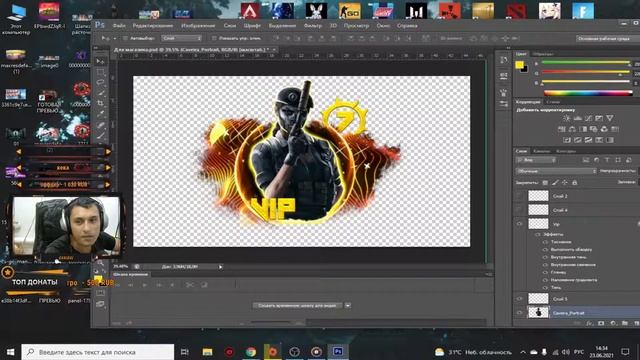The image size is (640, 360).
Task: Open the status bar info arrow
Action: tap(220, 267)
